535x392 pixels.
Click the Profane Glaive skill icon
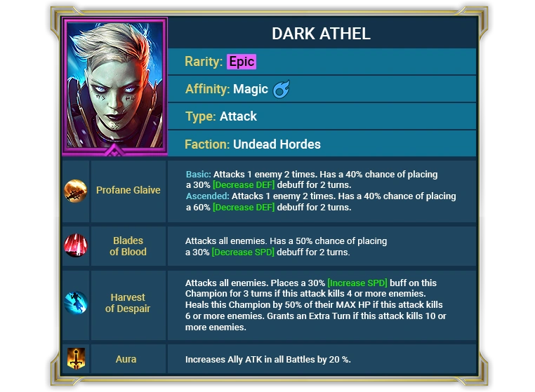pos(75,191)
